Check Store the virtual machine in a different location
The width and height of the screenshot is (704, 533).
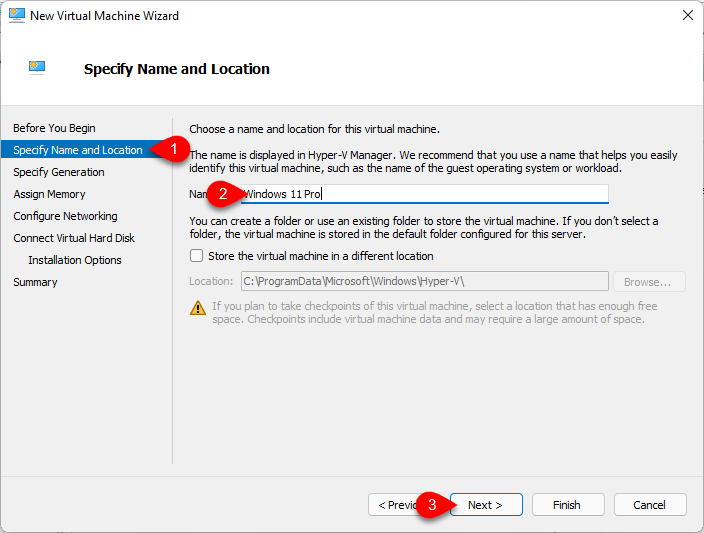pyautogui.click(x=196, y=256)
